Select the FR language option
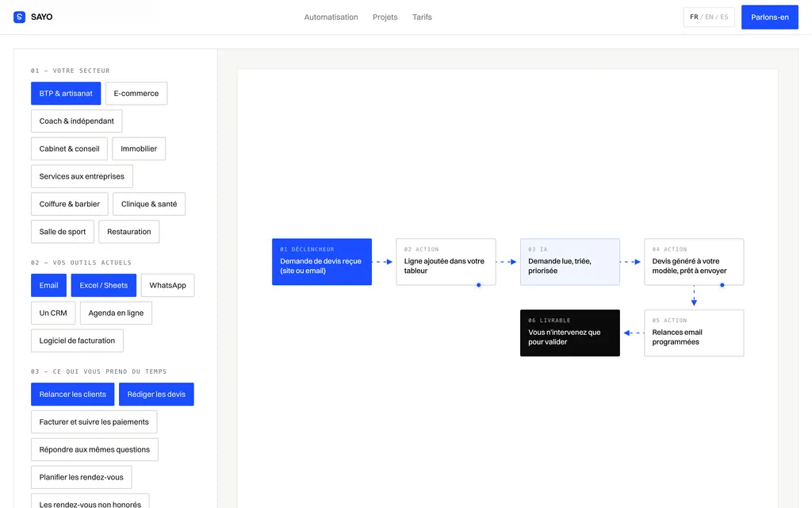 [694, 17]
